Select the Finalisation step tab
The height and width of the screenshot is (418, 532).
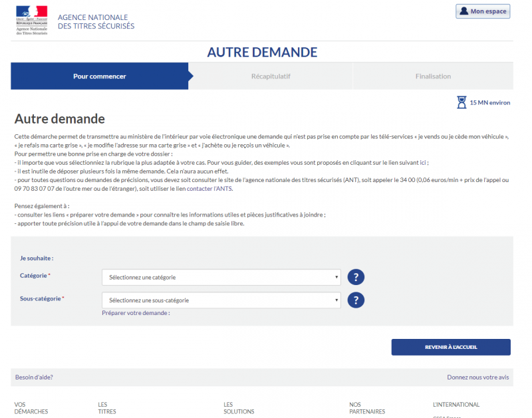tap(433, 76)
